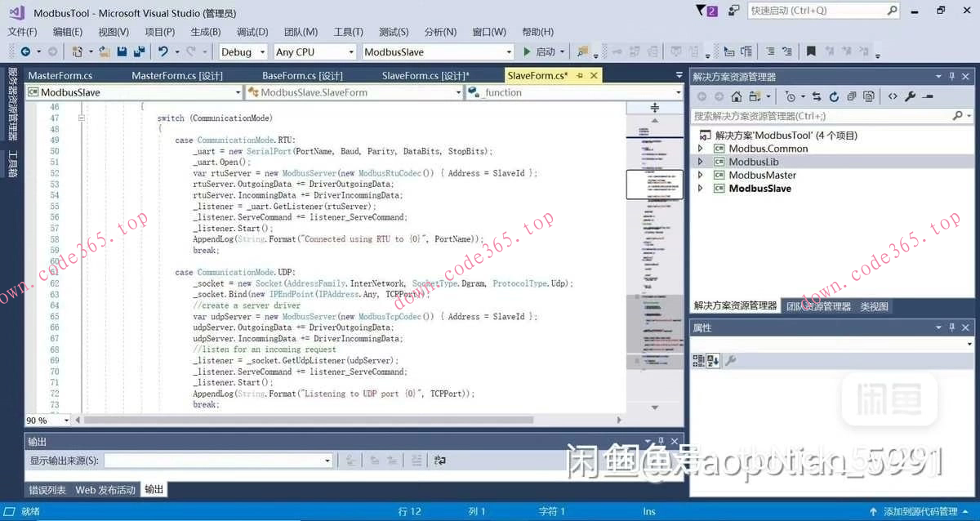Click auto-hide pin on Solution Explorer panel
This screenshot has height=521, width=980.
[x=951, y=77]
